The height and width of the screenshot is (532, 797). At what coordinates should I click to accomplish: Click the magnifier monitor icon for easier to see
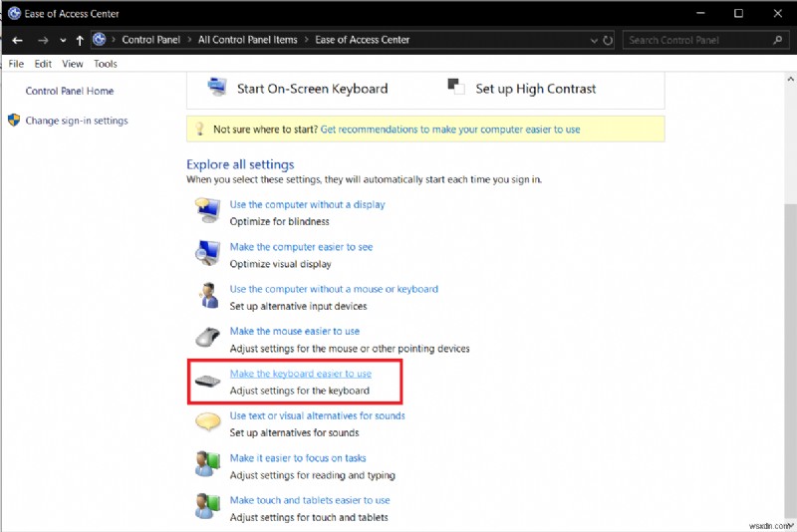point(208,252)
